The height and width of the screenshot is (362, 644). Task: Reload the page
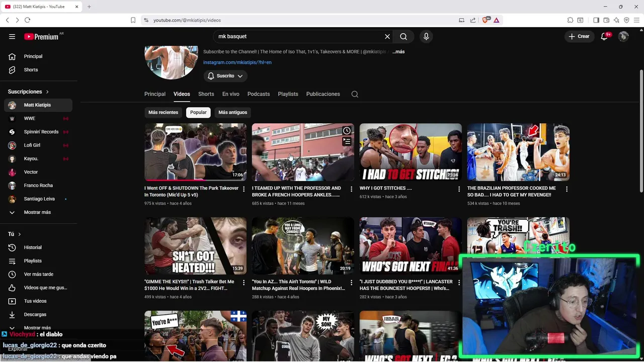coord(27,20)
